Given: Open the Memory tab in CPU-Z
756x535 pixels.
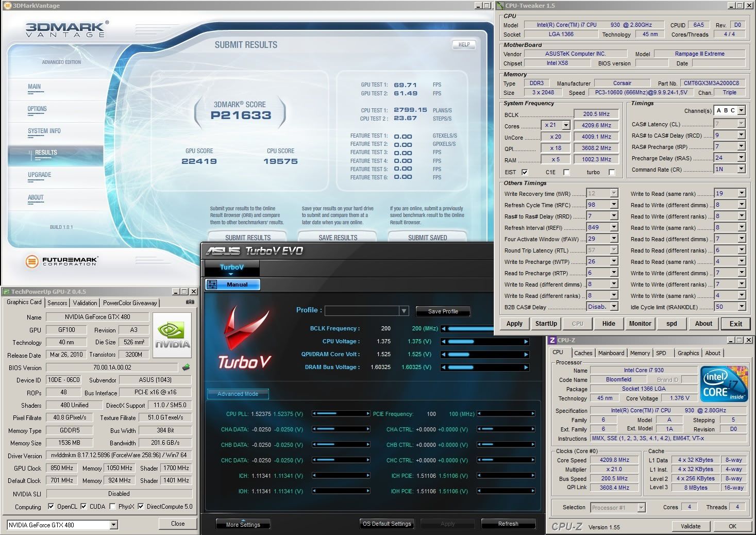Looking at the screenshot, I should pyautogui.click(x=640, y=353).
